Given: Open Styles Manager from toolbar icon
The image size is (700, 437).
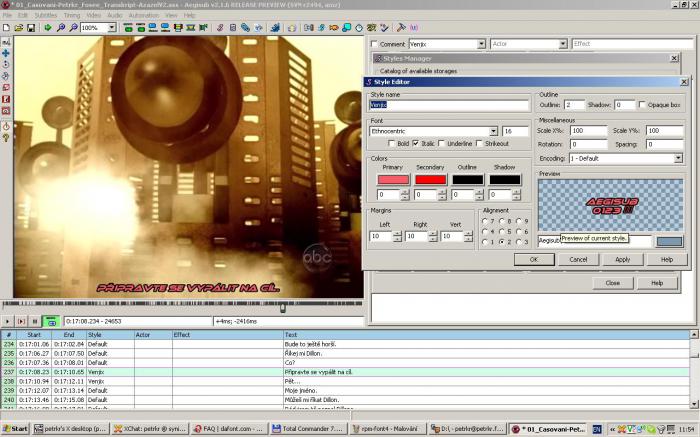Looking at the screenshot, I should [220, 28].
